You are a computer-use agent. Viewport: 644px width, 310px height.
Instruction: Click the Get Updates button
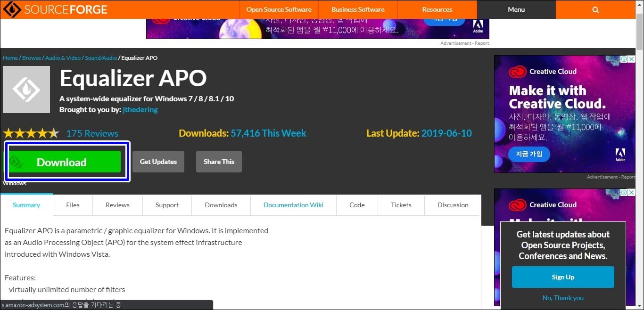(x=158, y=162)
